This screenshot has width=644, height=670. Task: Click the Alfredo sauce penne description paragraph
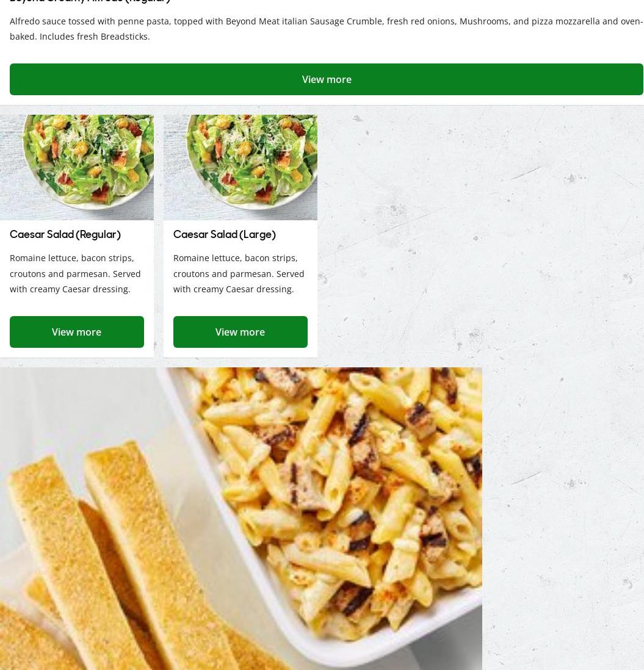point(327,29)
